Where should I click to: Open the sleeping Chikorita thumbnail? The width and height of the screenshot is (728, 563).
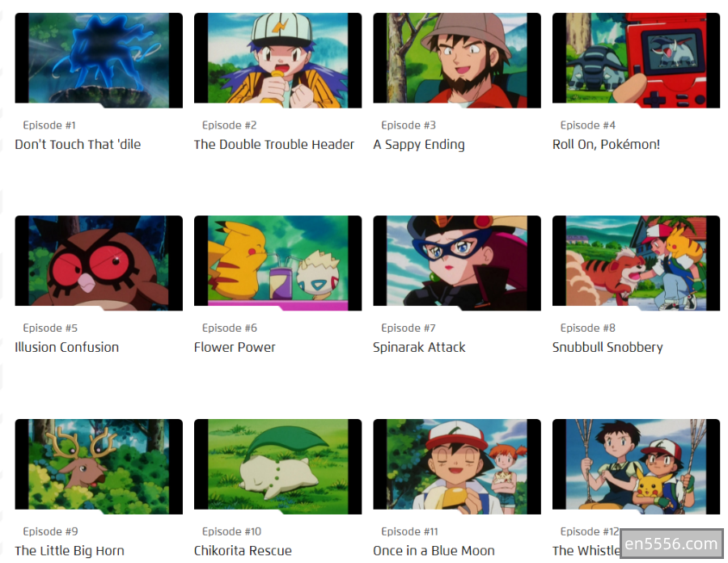coord(277,467)
